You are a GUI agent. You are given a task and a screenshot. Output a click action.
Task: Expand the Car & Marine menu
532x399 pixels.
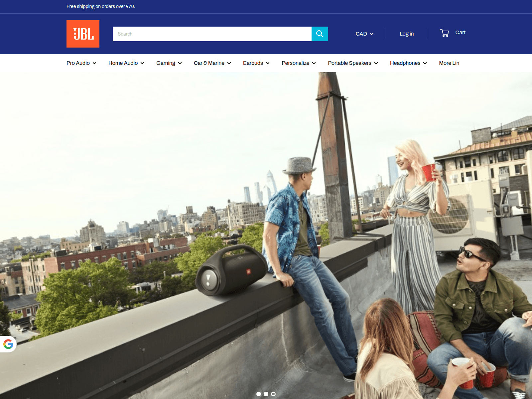212,63
